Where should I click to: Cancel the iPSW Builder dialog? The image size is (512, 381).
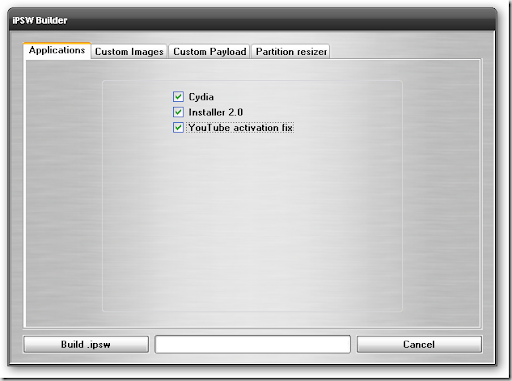419,344
